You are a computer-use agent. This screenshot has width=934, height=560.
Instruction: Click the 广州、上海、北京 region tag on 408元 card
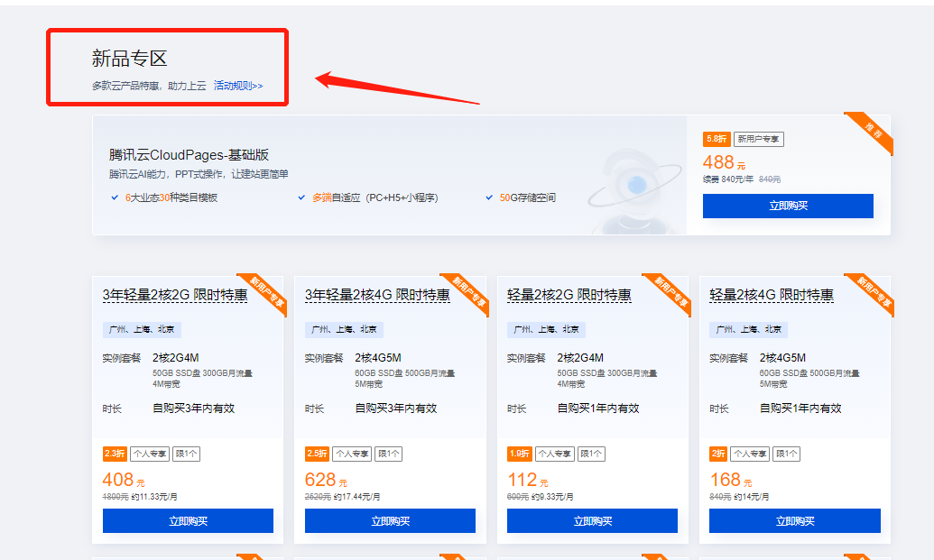pos(142,330)
